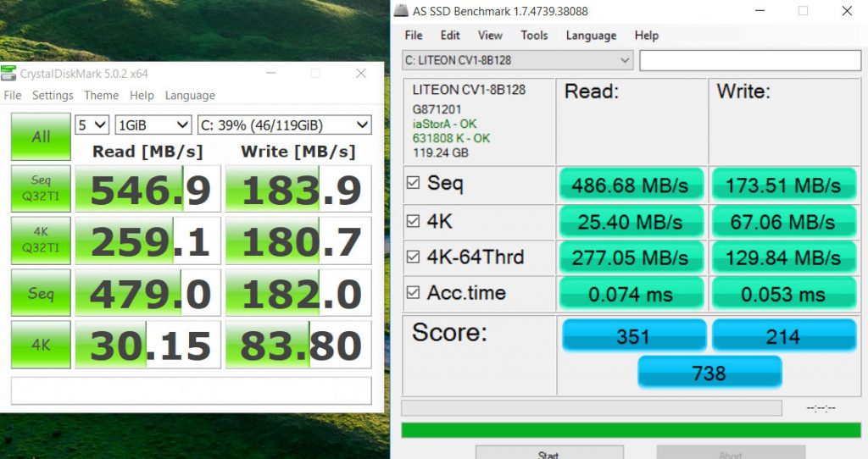Click the 486.68 MB/s Seq read value
Viewport: 868px width, 459px height.
coord(631,185)
